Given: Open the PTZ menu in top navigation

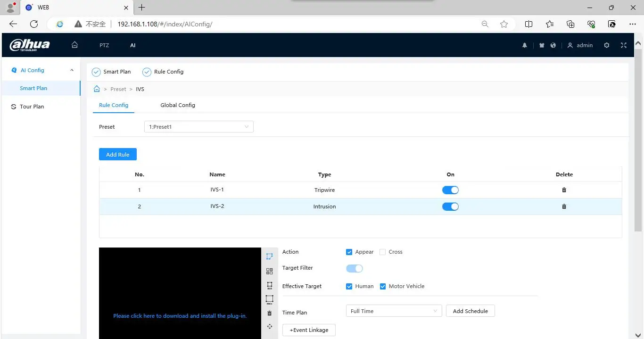Looking at the screenshot, I should point(104,46).
